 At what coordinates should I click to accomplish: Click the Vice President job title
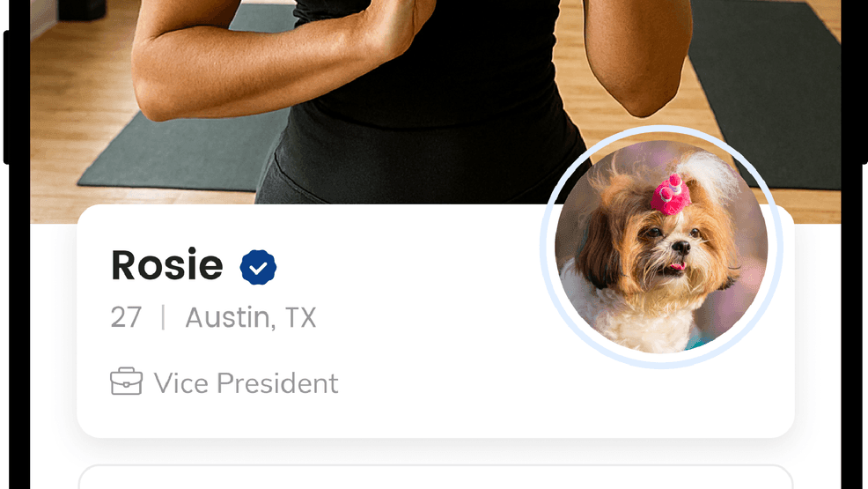[246, 382]
